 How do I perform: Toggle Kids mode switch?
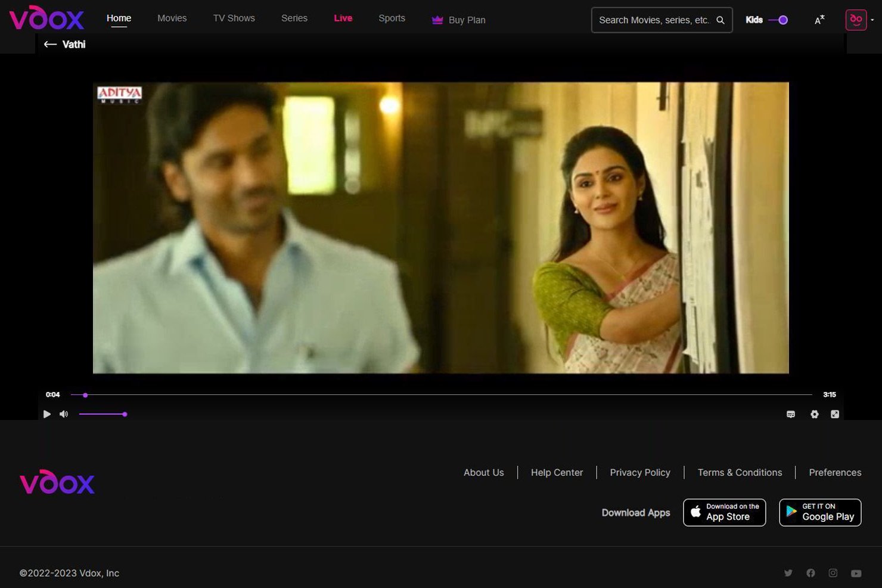(778, 20)
